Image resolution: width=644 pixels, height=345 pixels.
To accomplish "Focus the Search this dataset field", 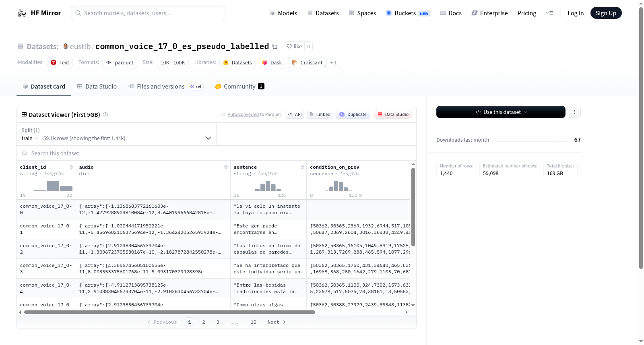I will [217, 153].
